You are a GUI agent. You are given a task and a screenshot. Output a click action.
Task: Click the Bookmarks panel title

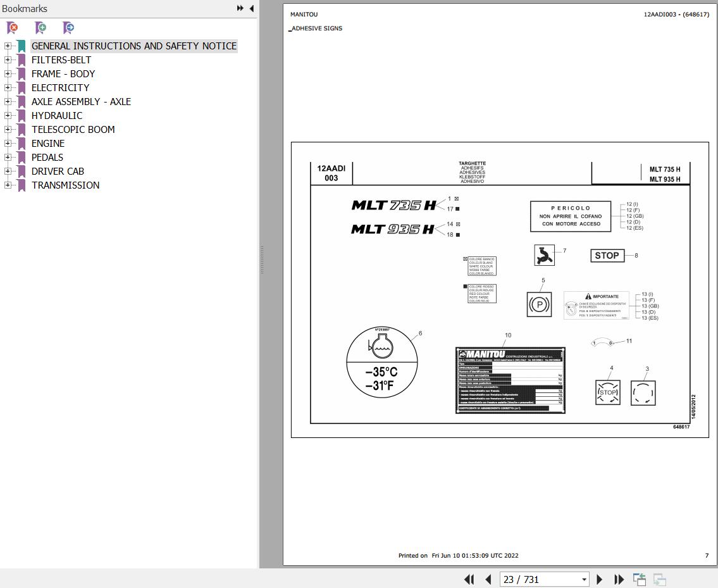click(24, 9)
